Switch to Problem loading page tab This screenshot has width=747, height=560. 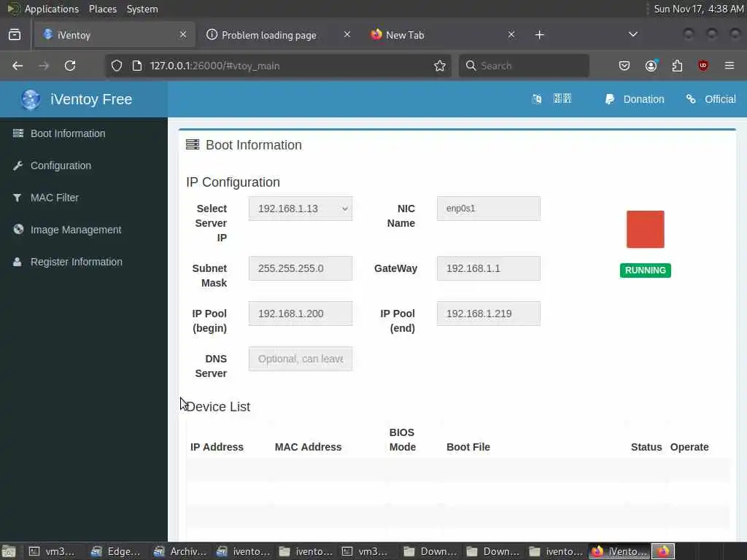click(x=279, y=35)
